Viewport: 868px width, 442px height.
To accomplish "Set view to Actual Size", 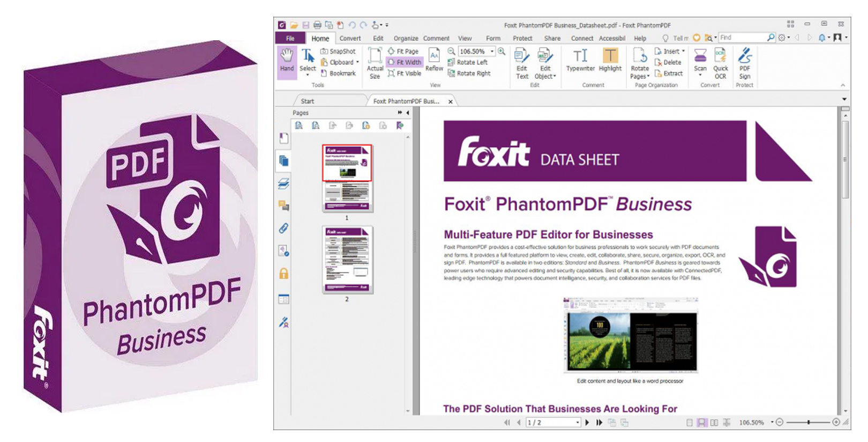I will 375,63.
